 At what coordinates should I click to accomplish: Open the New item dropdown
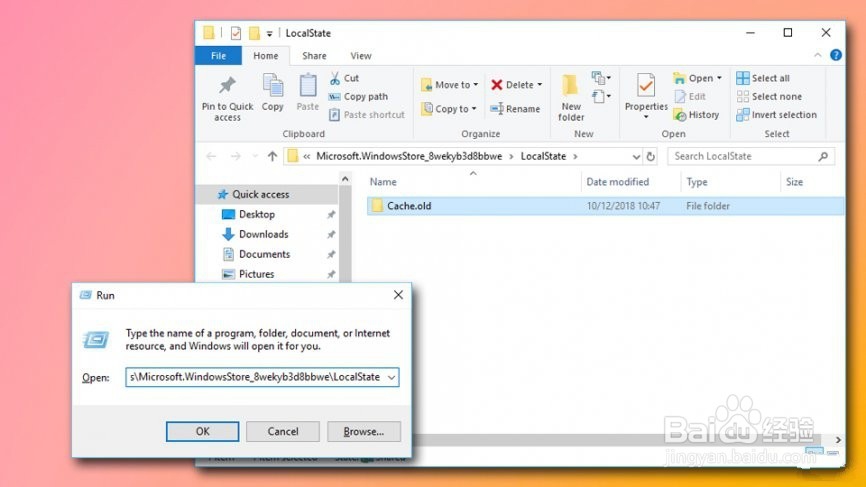click(x=601, y=78)
